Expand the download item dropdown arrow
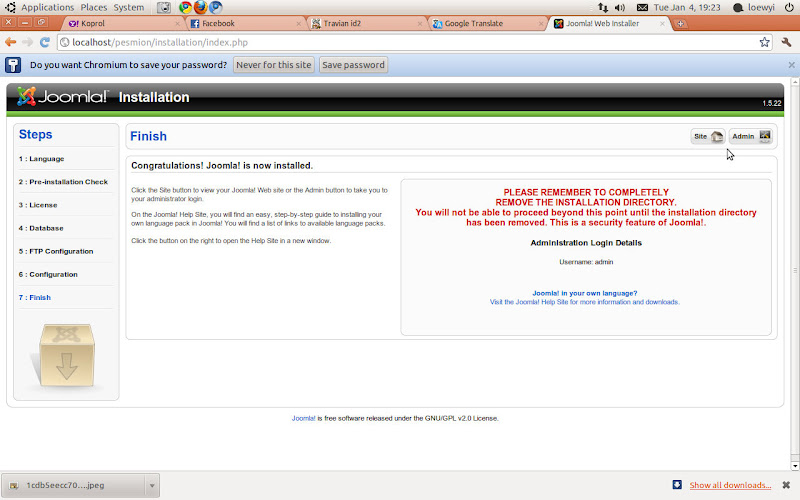 (152, 485)
